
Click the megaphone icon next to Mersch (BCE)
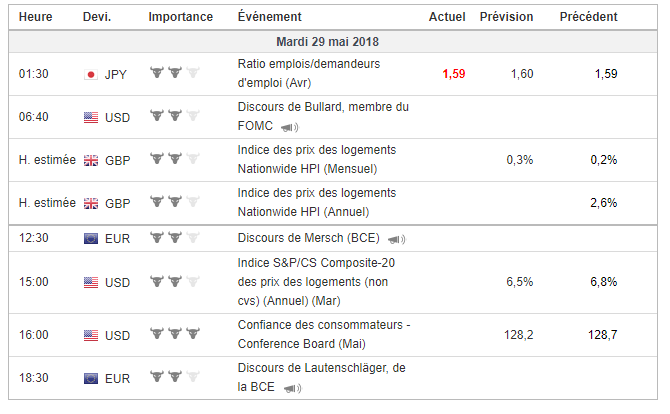pyautogui.click(x=396, y=239)
